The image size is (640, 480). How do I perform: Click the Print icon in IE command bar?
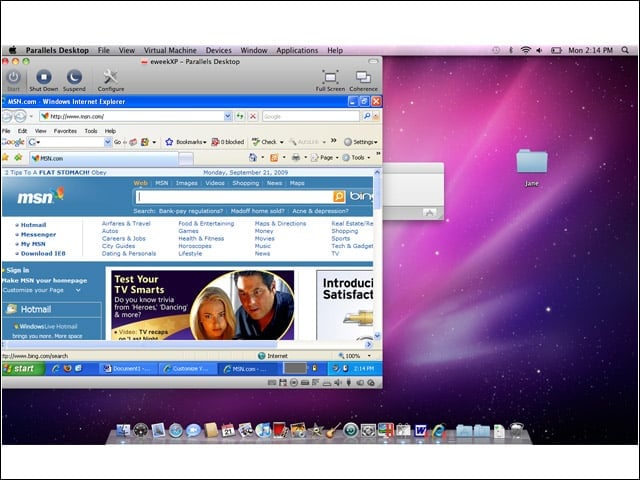click(x=296, y=158)
